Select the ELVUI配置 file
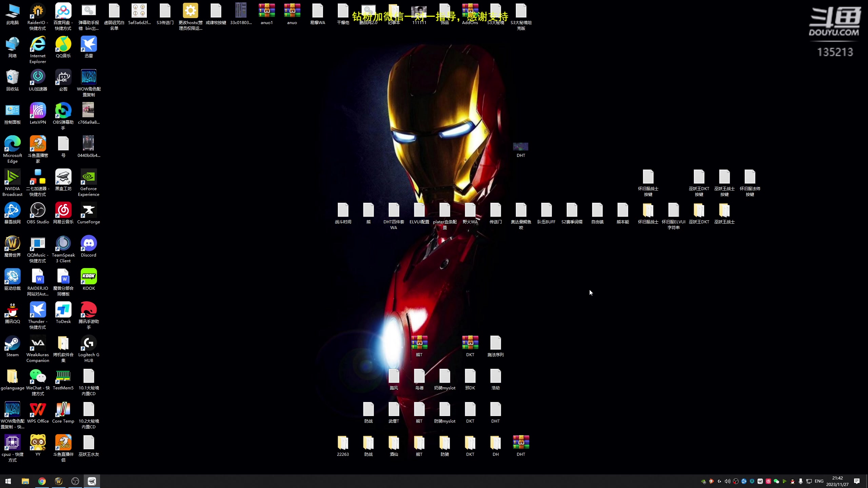 pos(419,213)
